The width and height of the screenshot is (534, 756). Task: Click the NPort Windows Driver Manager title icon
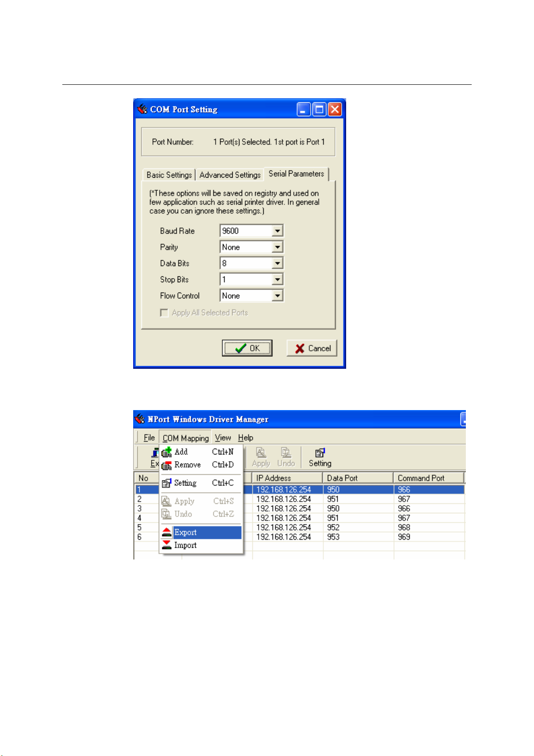click(140, 419)
